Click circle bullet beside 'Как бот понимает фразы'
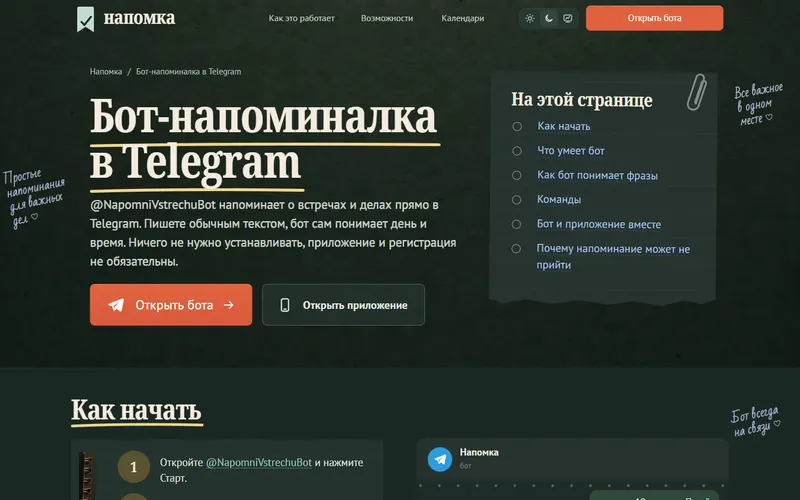The image size is (800, 500). click(516, 175)
